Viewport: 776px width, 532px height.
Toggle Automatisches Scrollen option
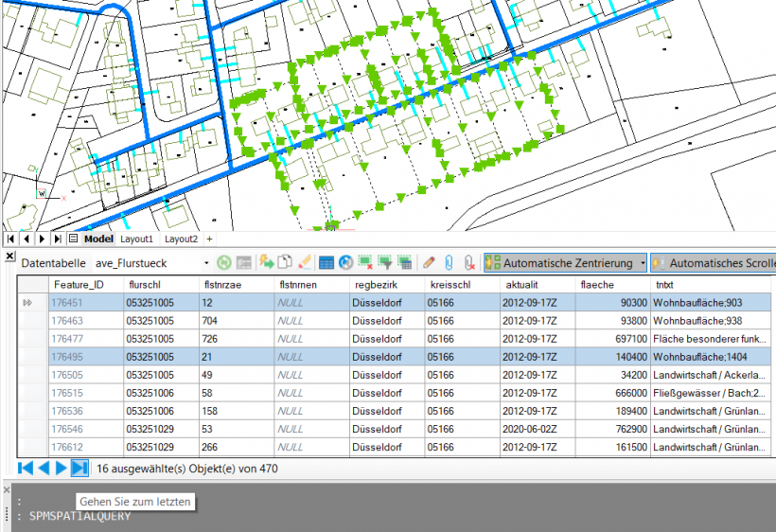coord(714,262)
